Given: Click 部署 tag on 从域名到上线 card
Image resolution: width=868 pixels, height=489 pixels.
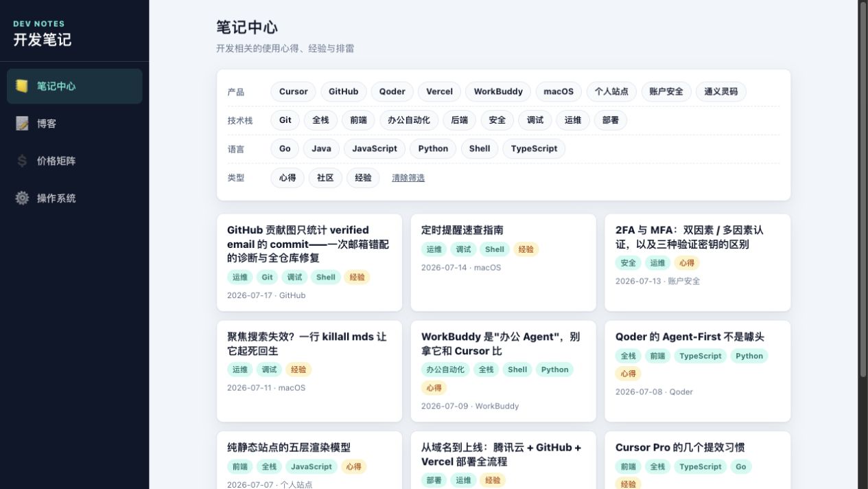Looking at the screenshot, I should (434, 481).
